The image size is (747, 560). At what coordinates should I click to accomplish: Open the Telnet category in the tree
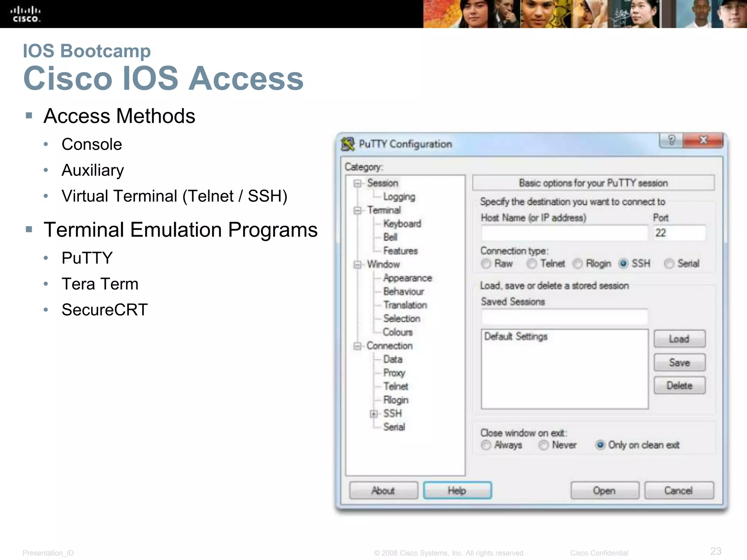click(396, 386)
